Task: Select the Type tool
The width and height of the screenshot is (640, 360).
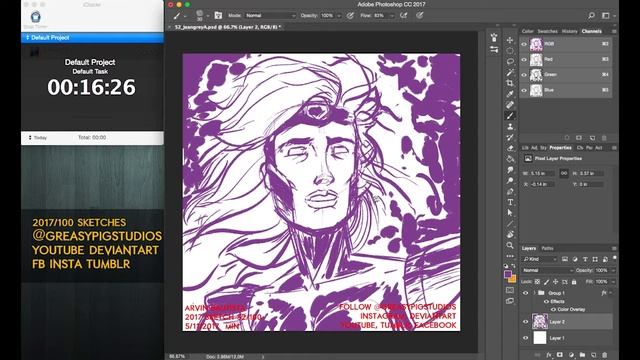Action: pyautogui.click(x=510, y=202)
